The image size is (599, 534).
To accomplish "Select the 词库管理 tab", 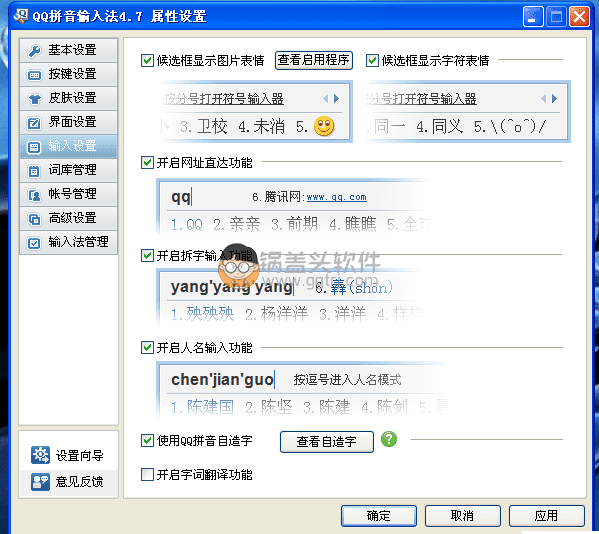I will [68, 170].
